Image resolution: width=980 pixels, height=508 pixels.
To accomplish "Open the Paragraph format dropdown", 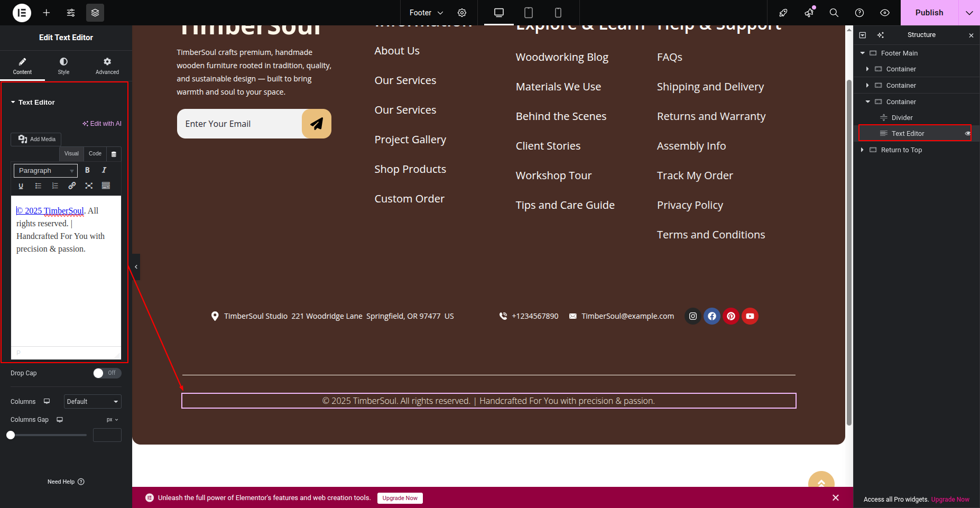I will (45, 171).
